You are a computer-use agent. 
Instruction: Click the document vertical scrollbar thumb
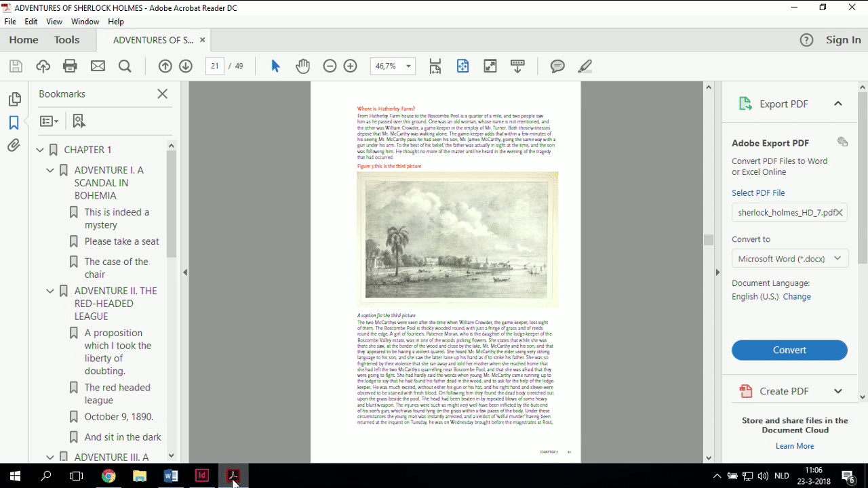tap(709, 240)
